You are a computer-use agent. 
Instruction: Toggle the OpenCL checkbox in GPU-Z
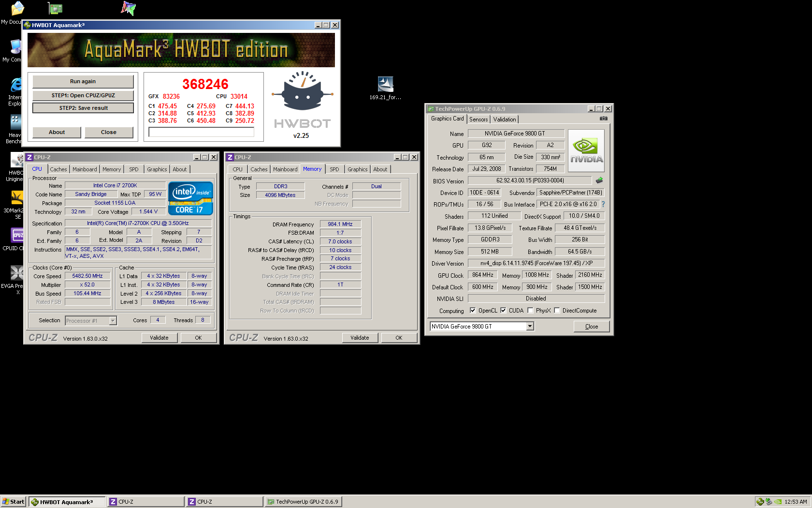click(473, 311)
